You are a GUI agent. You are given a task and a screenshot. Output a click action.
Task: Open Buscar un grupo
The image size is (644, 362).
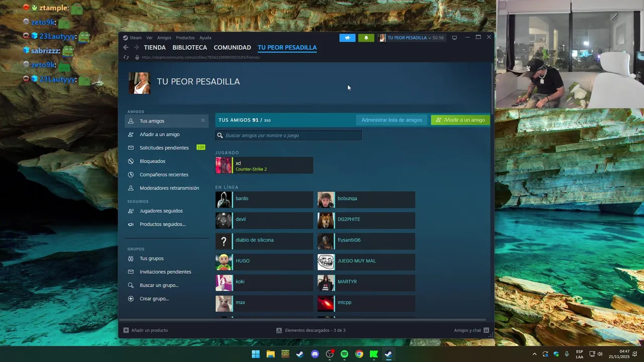(167, 285)
